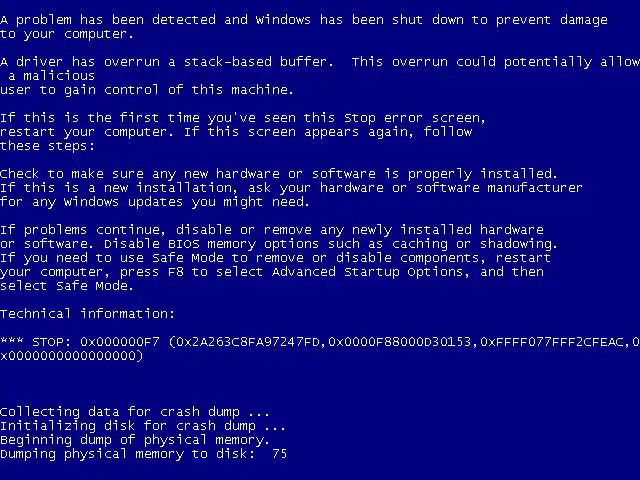Click the "stack-based buffer" phrase
The image size is (640, 480).
[258, 62]
